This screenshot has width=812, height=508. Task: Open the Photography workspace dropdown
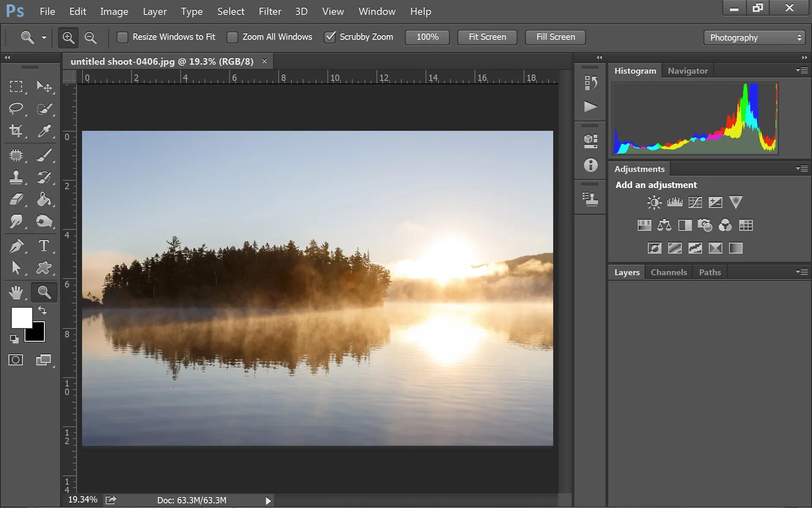pos(755,37)
